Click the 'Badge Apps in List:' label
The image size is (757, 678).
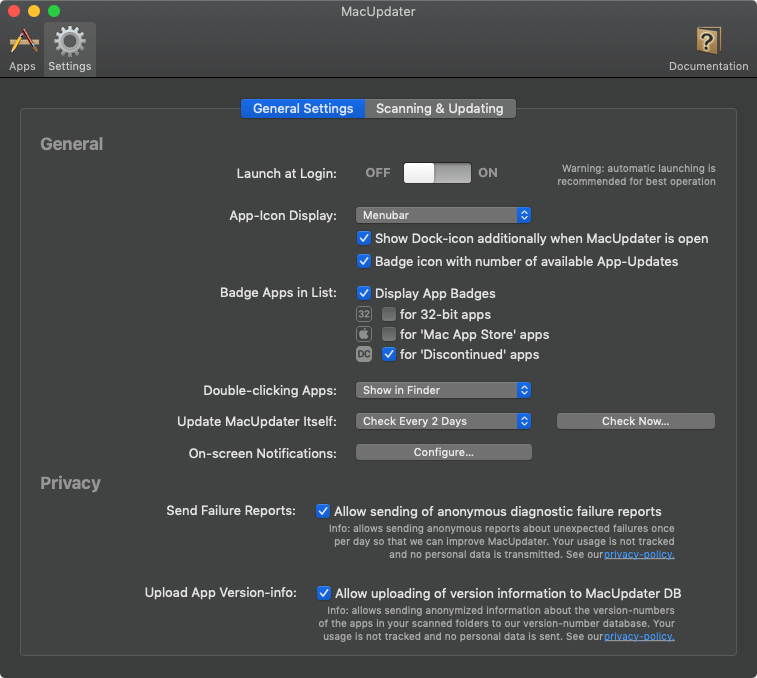[x=278, y=293]
